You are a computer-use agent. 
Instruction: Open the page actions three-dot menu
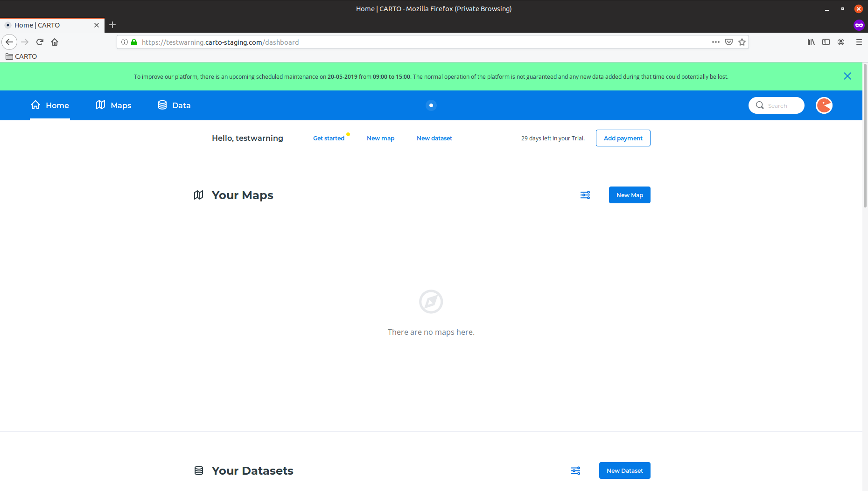pyautogui.click(x=716, y=42)
